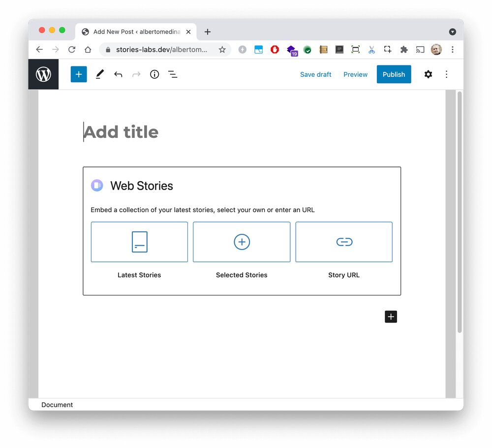Open the yellow notebook extension icon
Image resolution: width=492 pixels, height=448 pixels.
tap(324, 49)
